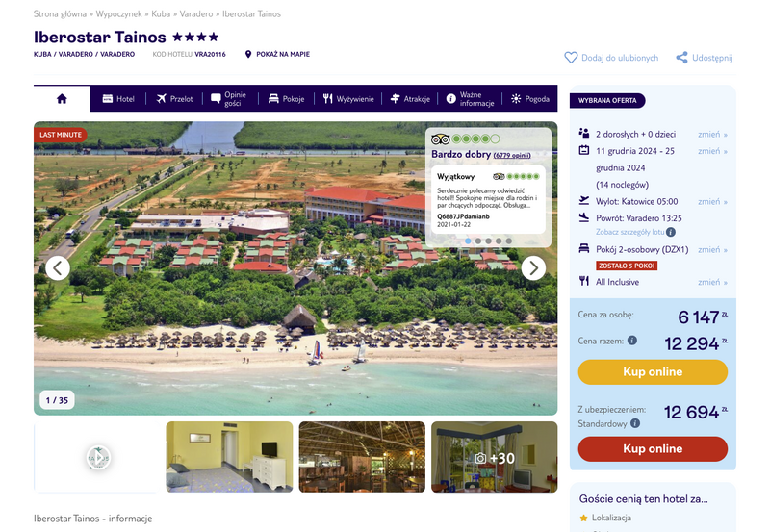Image resolution: width=770 pixels, height=532 pixels.
Task: Go to previous photo with left arrow
Action: tap(58, 268)
